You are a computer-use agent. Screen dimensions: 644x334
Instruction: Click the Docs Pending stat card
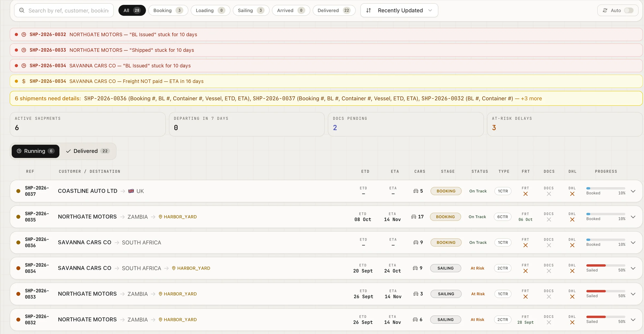coord(405,124)
